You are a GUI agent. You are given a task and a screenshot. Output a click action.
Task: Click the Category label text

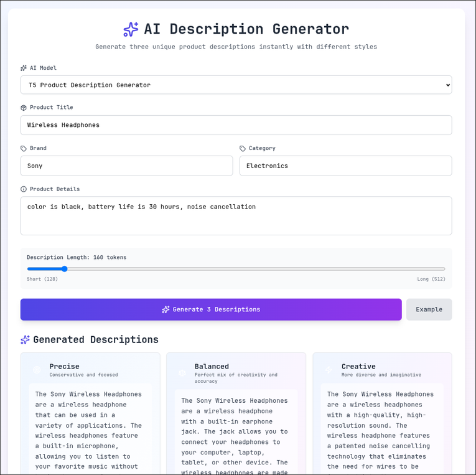click(262, 149)
